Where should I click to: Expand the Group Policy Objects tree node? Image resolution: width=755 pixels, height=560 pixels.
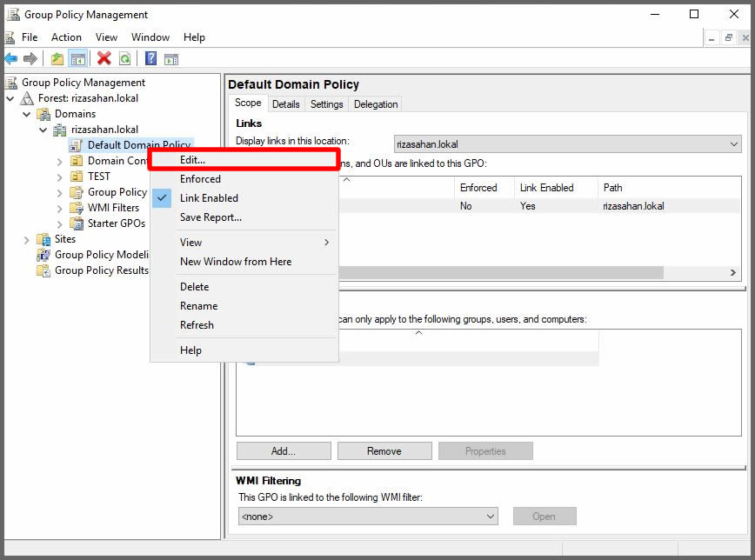[x=60, y=192]
